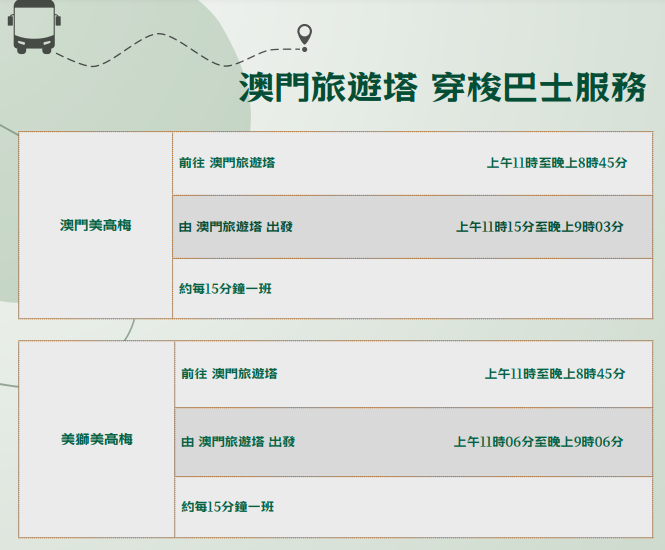The width and height of the screenshot is (665, 550).
Task: Click the title 澳門旅遊塔 穿梭巴士服務
Action: click(442, 87)
